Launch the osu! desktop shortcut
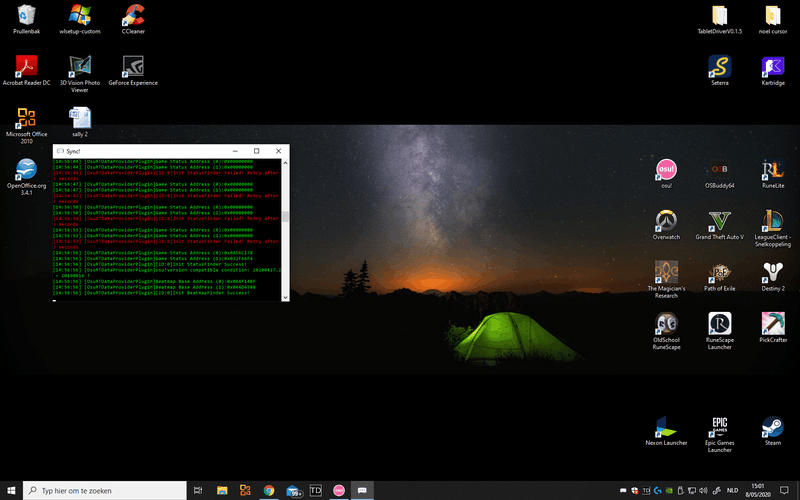Image resolution: width=800 pixels, height=500 pixels. [666, 173]
